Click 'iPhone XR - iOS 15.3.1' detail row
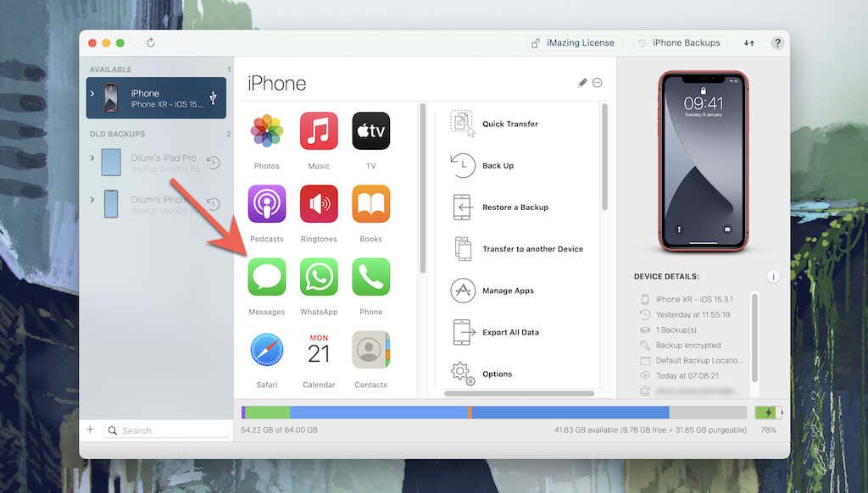Viewport: 868px width, 493px height. pyautogui.click(x=694, y=299)
